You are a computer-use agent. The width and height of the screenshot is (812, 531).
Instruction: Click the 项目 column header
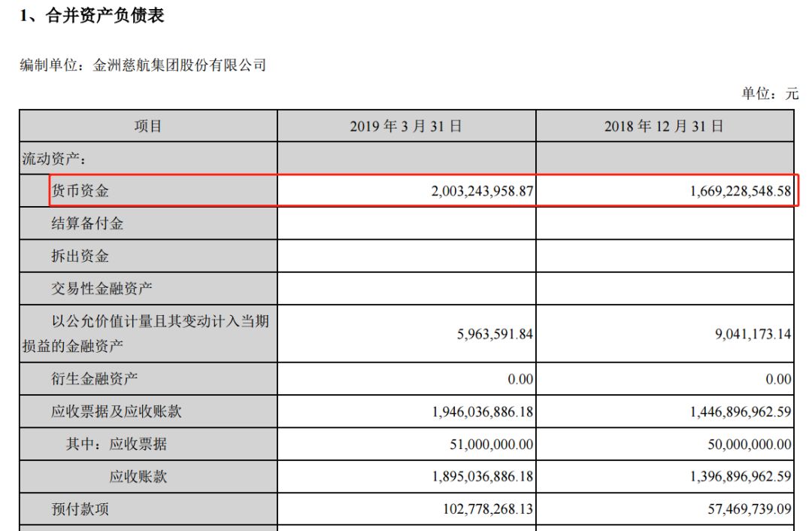(x=148, y=126)
